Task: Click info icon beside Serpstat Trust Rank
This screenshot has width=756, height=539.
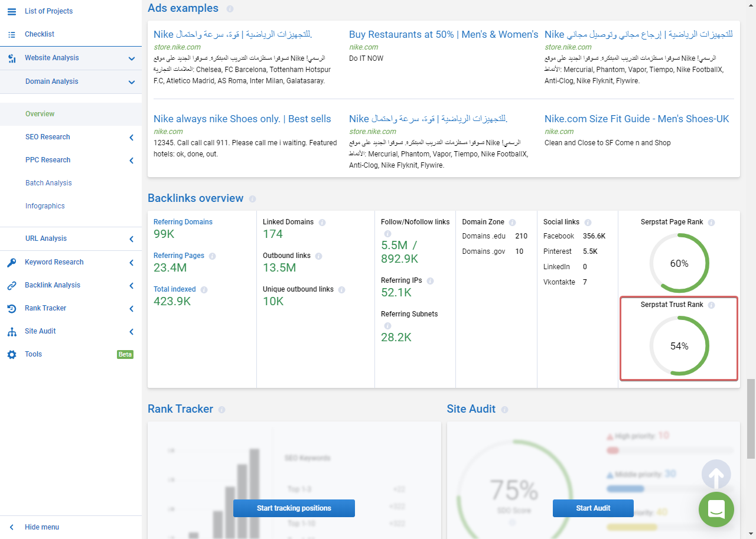Action: (x=711, y=305)
